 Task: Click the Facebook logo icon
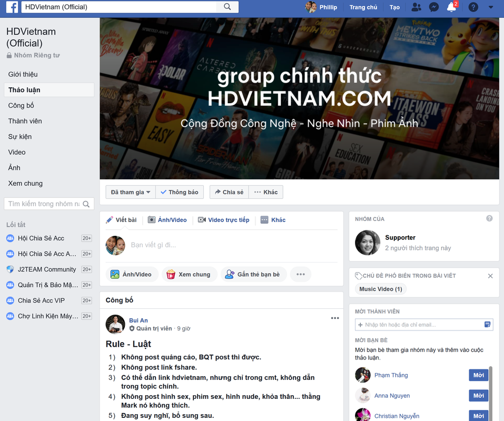point(12,7)
